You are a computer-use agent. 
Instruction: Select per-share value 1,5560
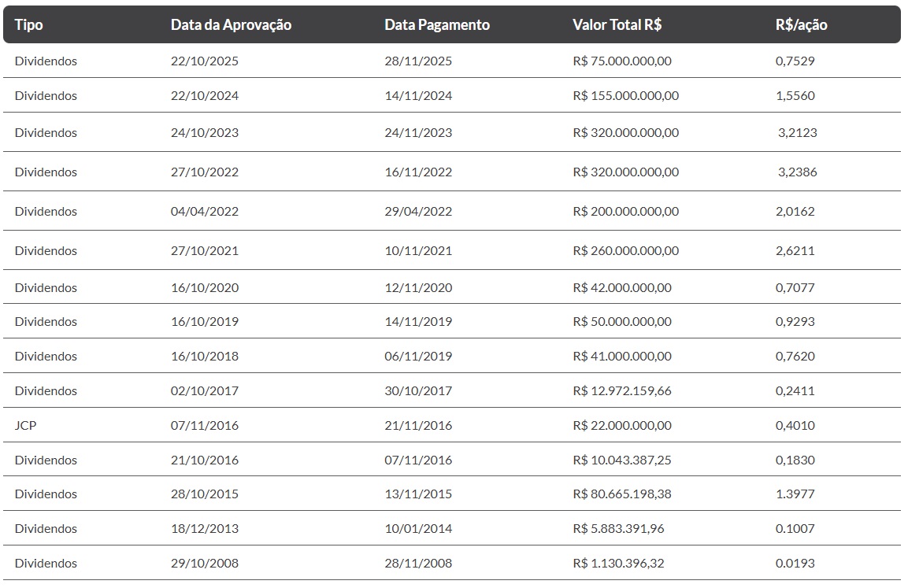(795, 95)
